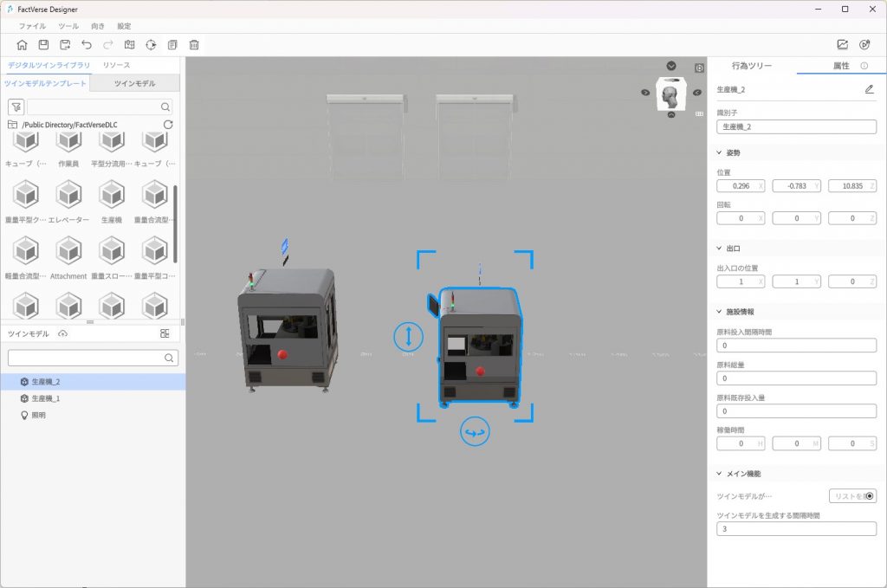Select 生産機_1 in the twin model list
This screenshot has height=588, width=887.
tap(46, 398)
